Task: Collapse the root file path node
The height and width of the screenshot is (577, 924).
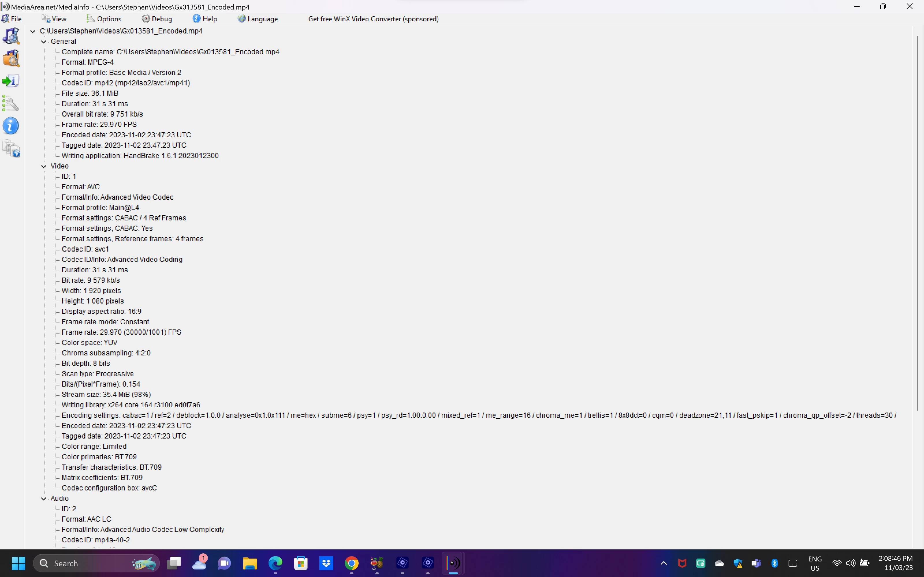Action: [x=33, y=31]
